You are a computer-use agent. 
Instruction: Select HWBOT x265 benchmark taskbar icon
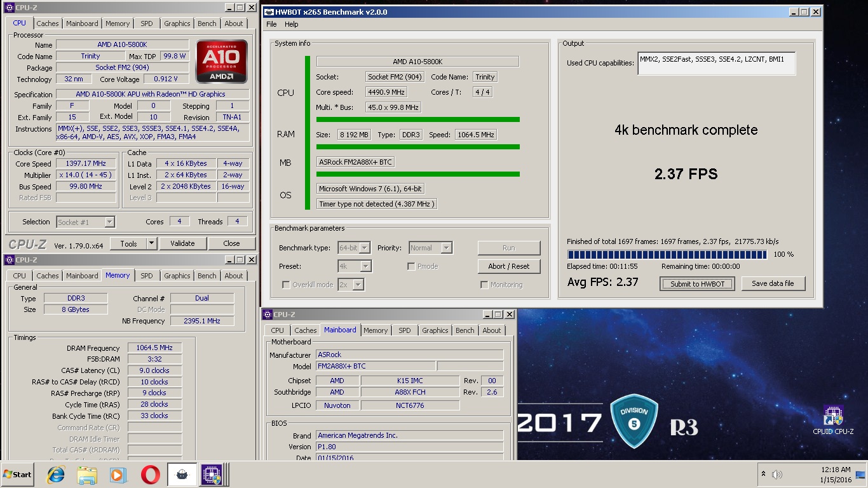(x=182, y=475)
